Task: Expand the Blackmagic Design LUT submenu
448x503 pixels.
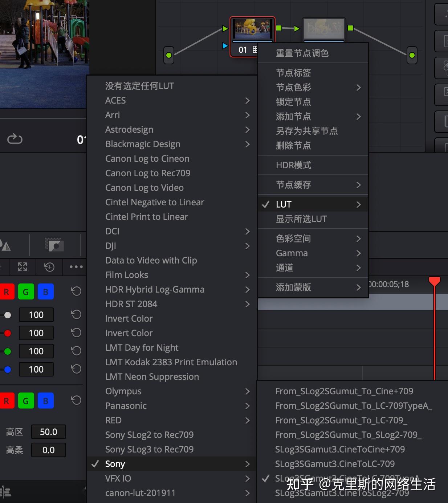Action: [143, 144]
